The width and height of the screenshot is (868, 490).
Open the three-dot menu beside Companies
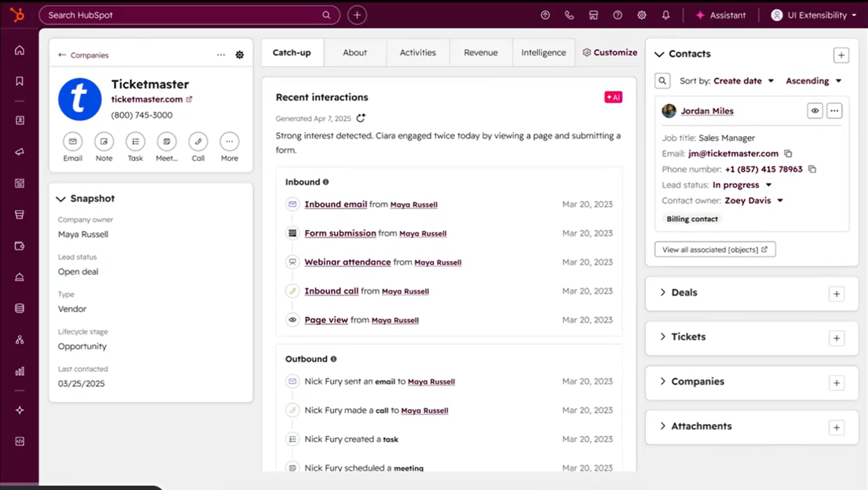221,55
